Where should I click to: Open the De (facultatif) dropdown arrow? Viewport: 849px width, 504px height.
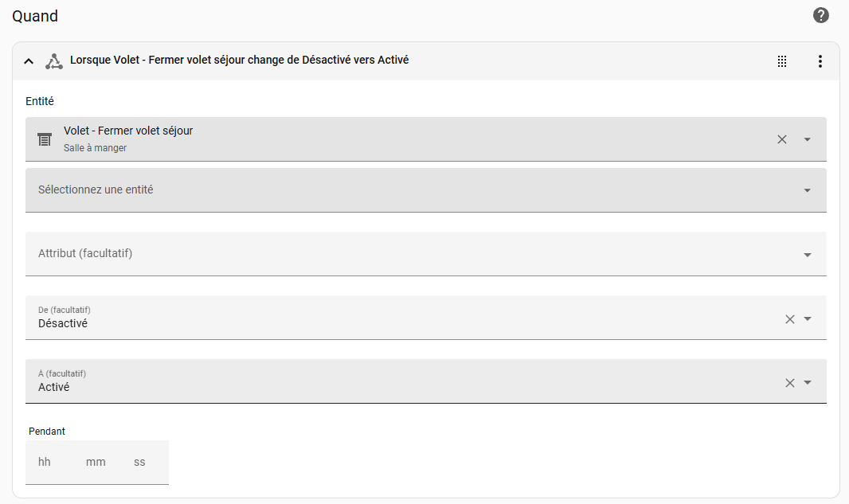pyautogui.click(x=808, y=318)
